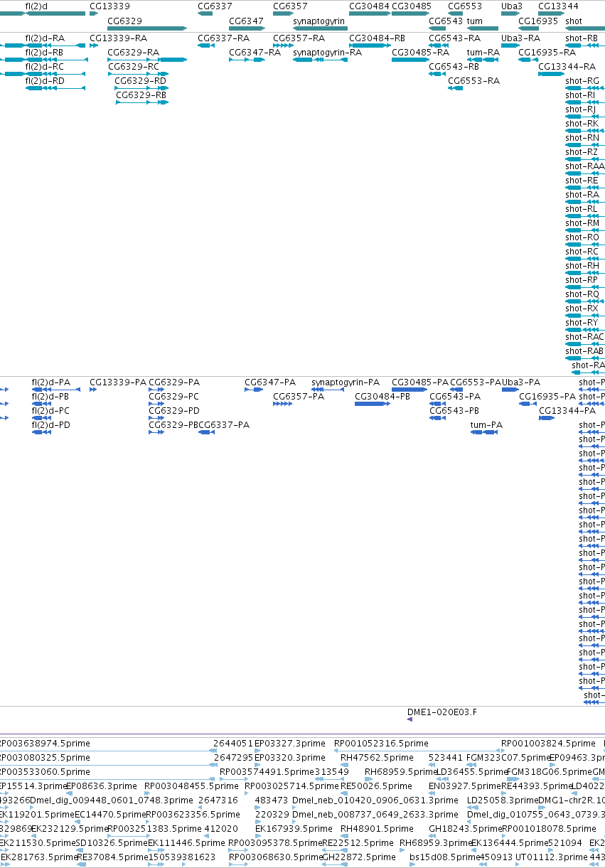
Task: Select protein CG6543-PB
Action: [454, 411]
